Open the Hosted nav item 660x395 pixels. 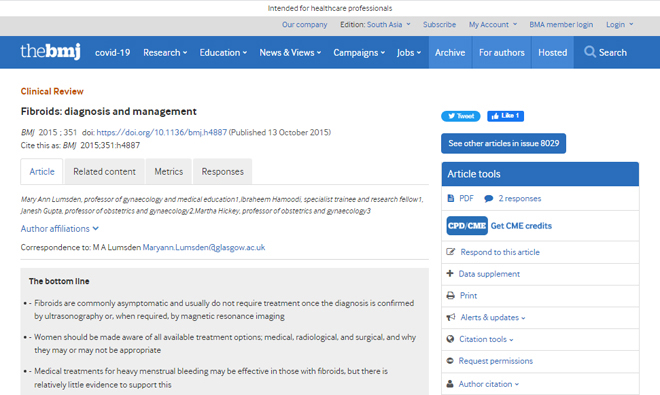(553, 52)
